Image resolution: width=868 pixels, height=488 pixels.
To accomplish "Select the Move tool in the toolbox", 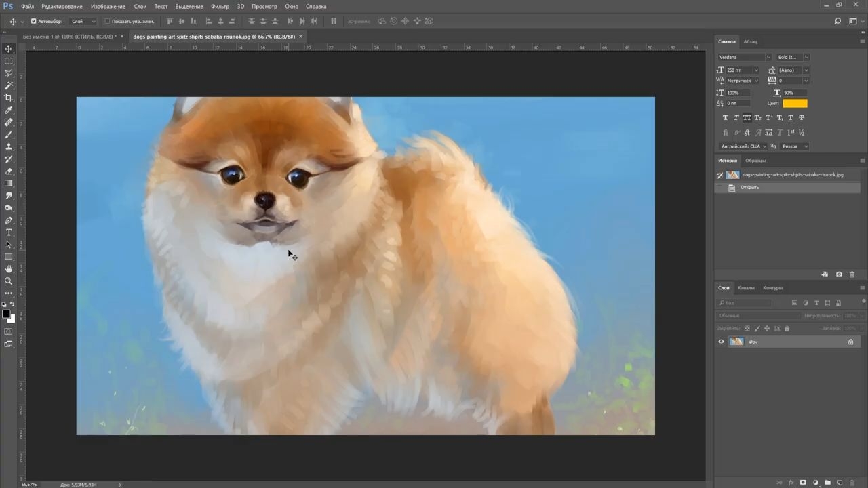I will [x=9, y=49].
